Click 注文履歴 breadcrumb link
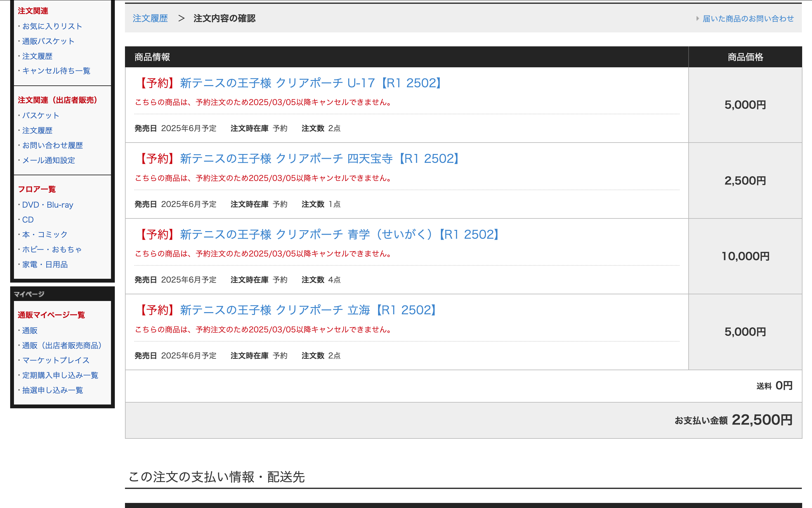812x508 pixels. pos(150,18)
